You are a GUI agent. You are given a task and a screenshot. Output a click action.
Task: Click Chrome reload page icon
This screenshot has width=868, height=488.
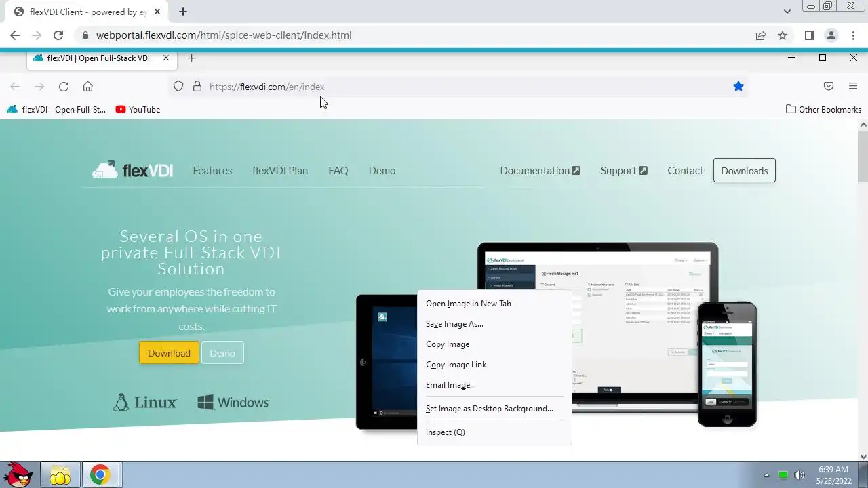coord(58,35)
